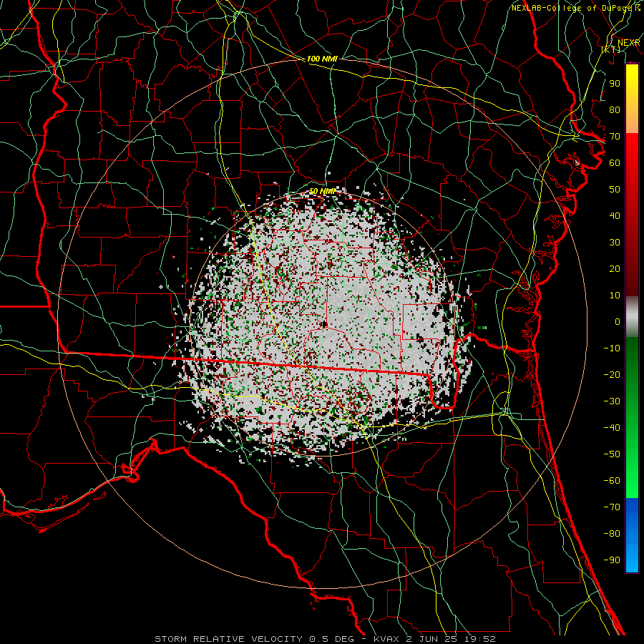Click the 70 value on the velocity scale

(615, 137)
